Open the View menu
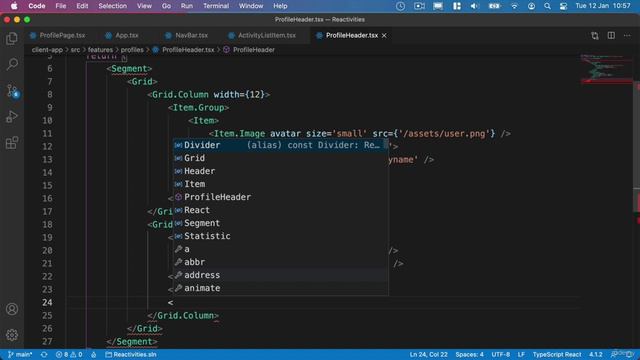The image size is (640, 360). (144, 6)
